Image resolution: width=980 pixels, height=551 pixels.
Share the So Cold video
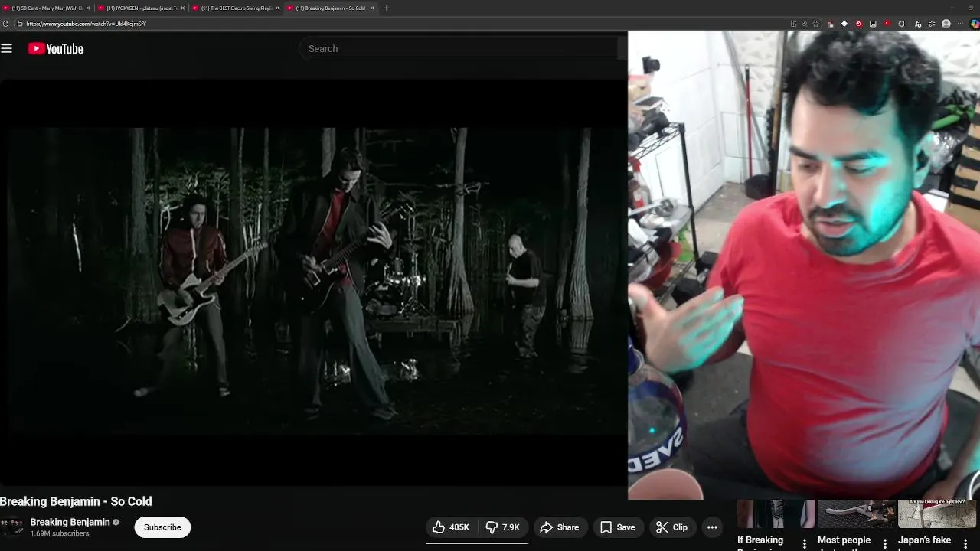pyautogui.click(x=560, y=527)
